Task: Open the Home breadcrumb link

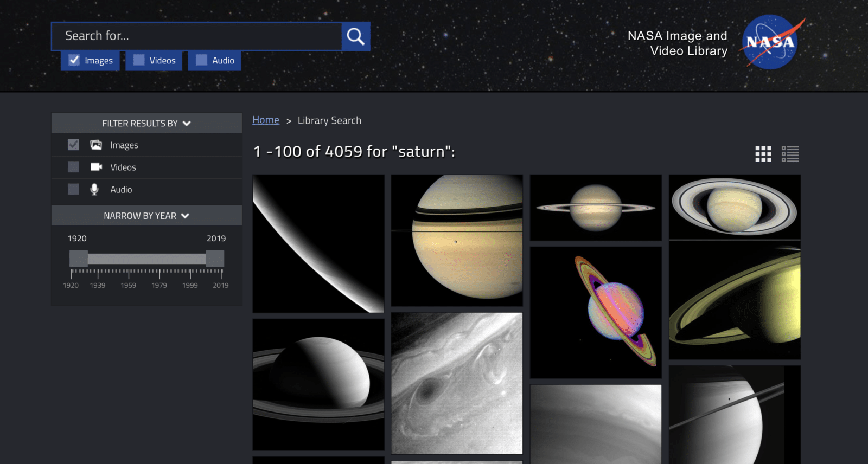Action: pyautogui.click(x=266, y=120)
